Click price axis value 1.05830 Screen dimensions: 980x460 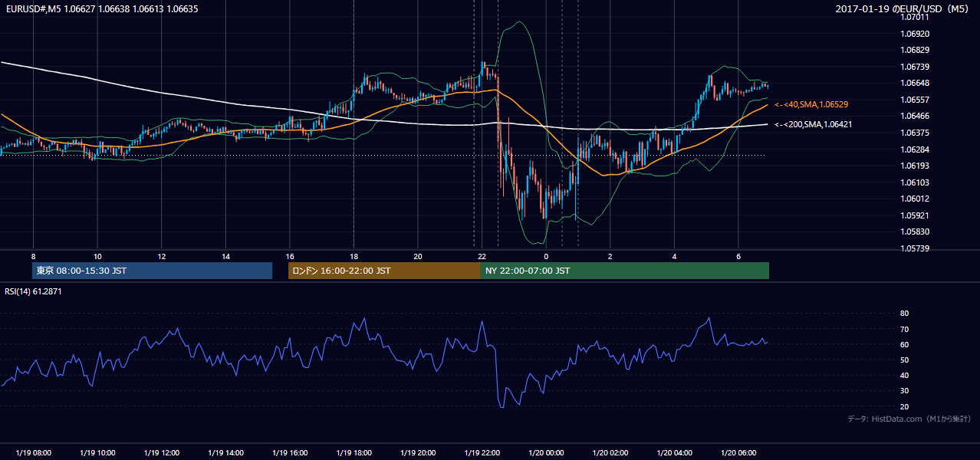pos(916,232)
